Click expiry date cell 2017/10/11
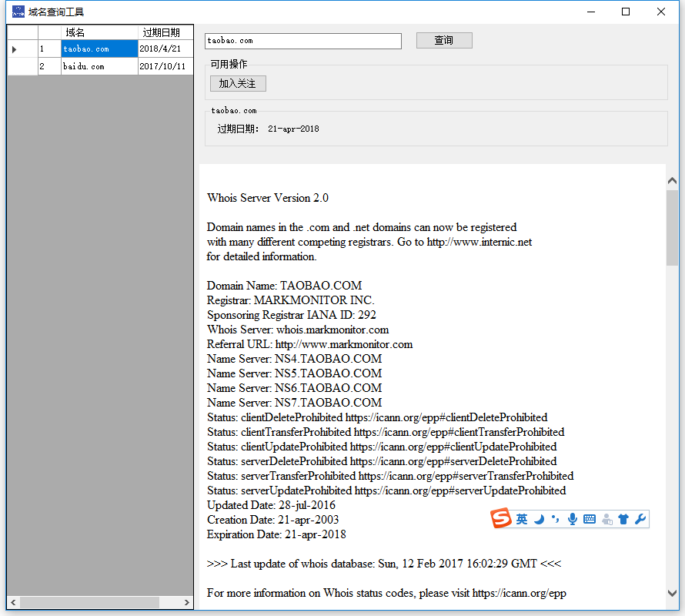This screenshot has width=685, height=616. point(165,66)
